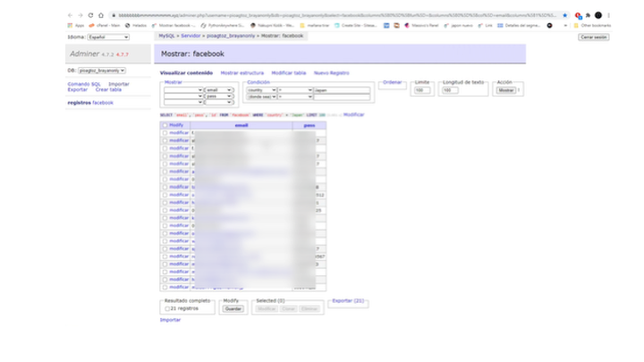Viewport: 644px width, 362px height.
Task: Open the Mostrar: facebook bookmark
Action: (174, 25)
